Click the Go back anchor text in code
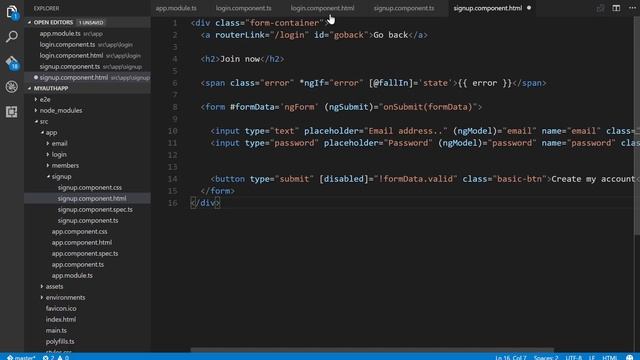 (x=391, y=35)
